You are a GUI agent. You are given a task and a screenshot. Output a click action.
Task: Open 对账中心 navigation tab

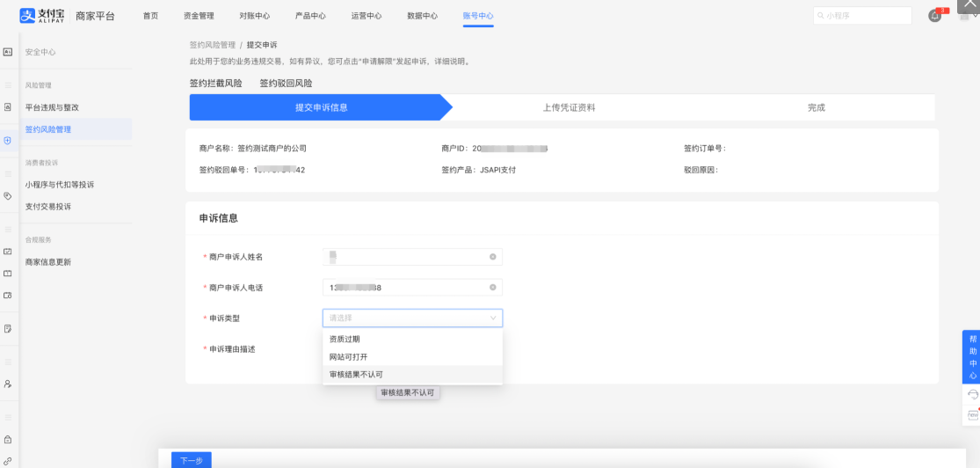pyautogui.click(x=254, y=16)
